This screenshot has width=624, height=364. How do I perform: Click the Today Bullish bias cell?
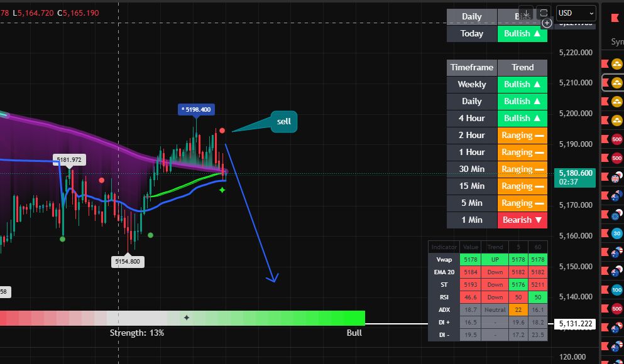[x=522, y=34]
